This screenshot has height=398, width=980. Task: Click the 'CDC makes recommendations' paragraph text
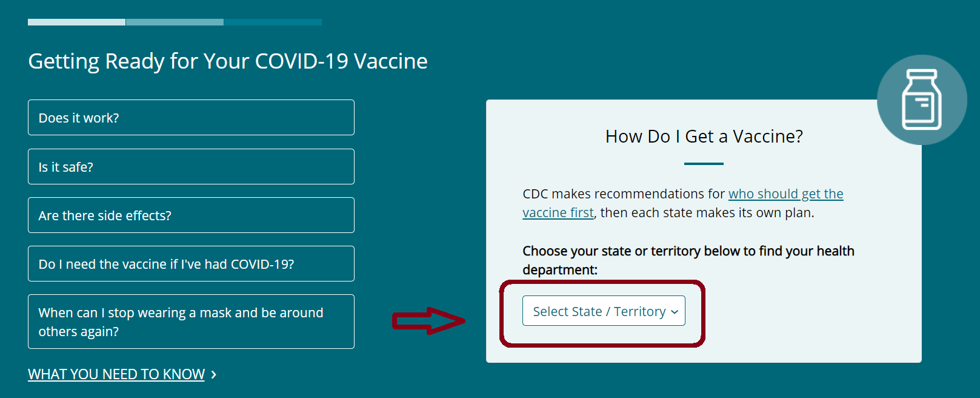[682, 203]
